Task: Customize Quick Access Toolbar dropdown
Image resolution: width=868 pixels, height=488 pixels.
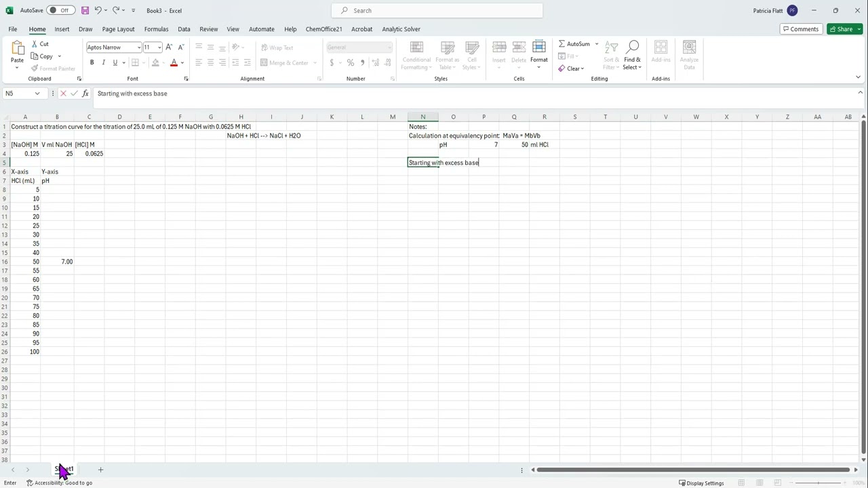Action: pos(133,10)
